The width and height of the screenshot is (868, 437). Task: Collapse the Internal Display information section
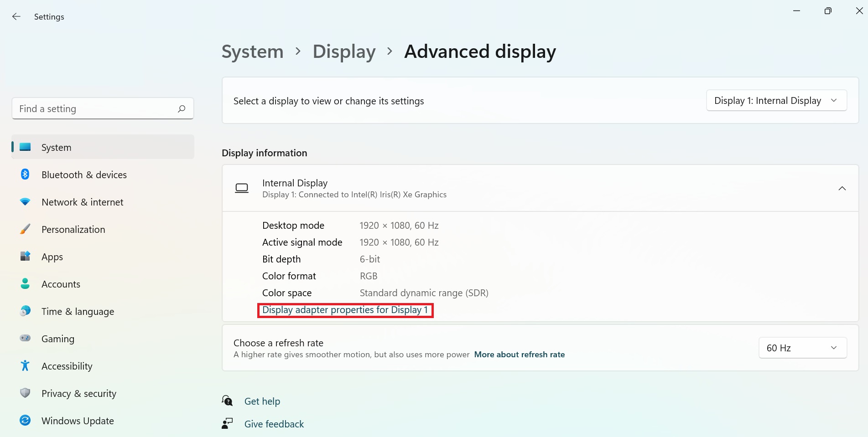842,188
